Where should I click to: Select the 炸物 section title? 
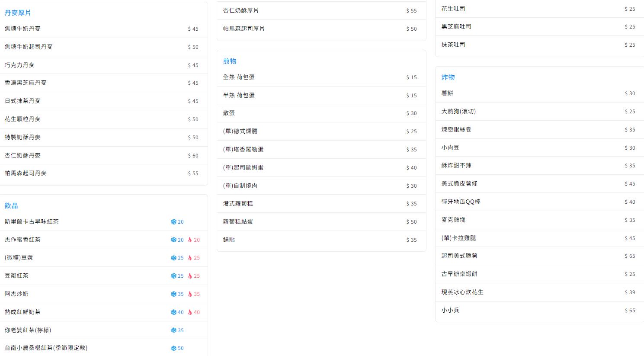point(448,77)
